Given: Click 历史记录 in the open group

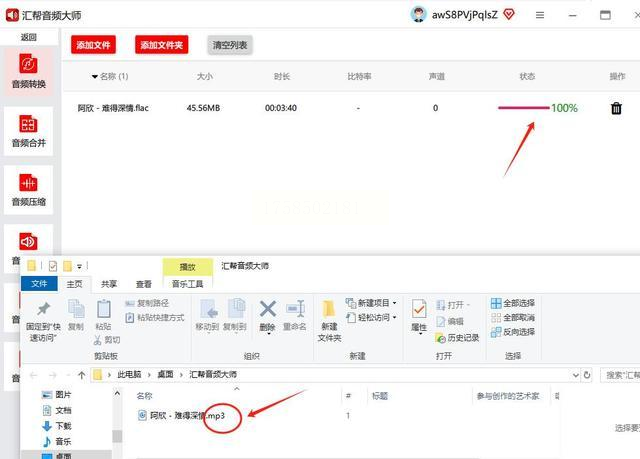Looking at the screenshot, I should 457,338.
